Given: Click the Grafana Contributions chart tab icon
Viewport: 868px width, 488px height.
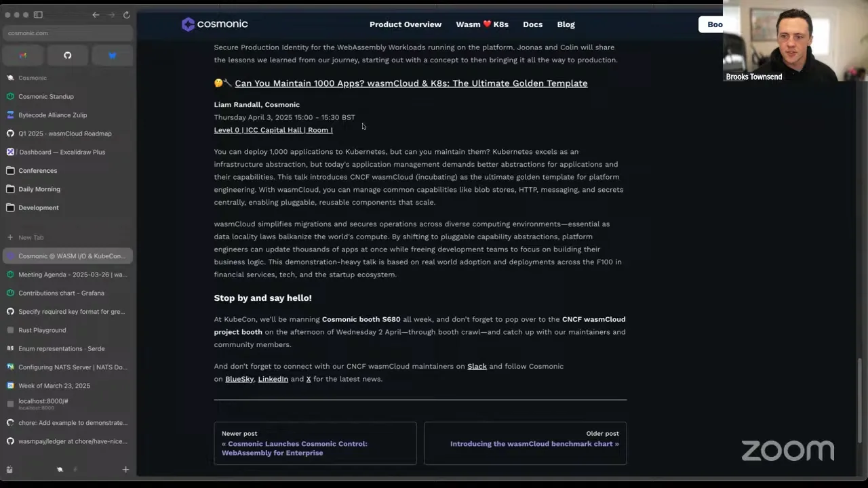Looking at the screenshot, I should coord(10,293).
